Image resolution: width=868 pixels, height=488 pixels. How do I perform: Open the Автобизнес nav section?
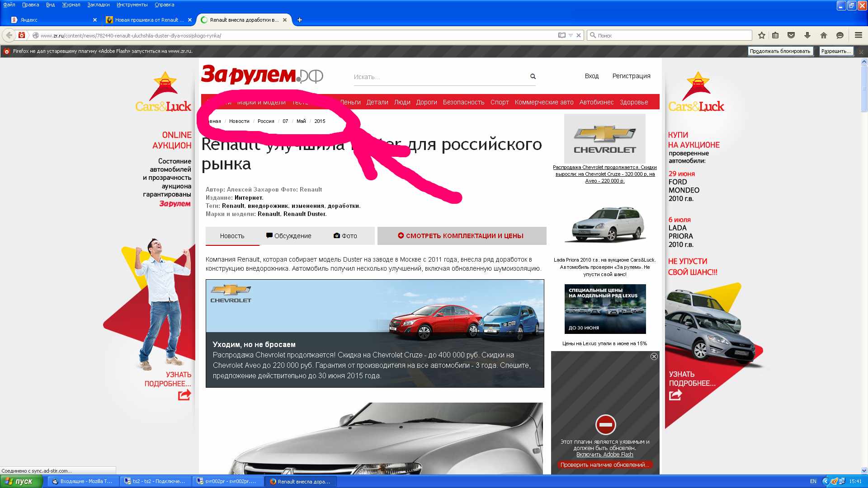click(596, 102)
